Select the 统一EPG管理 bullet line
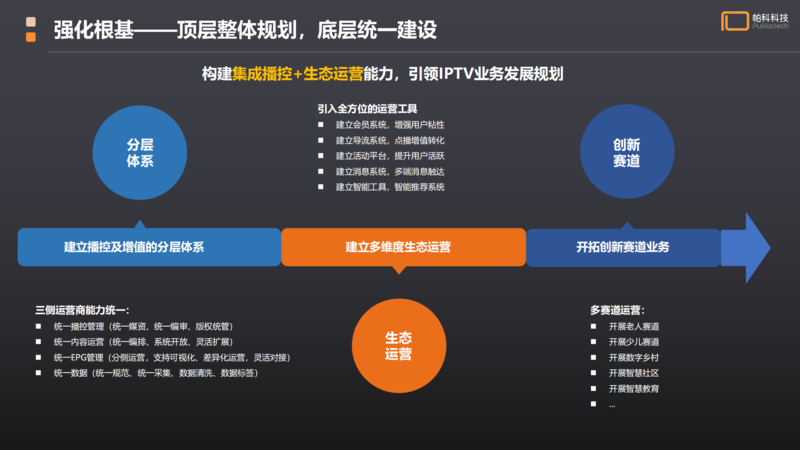This screenshot has width=800, height=450. (x=158, y=357)
